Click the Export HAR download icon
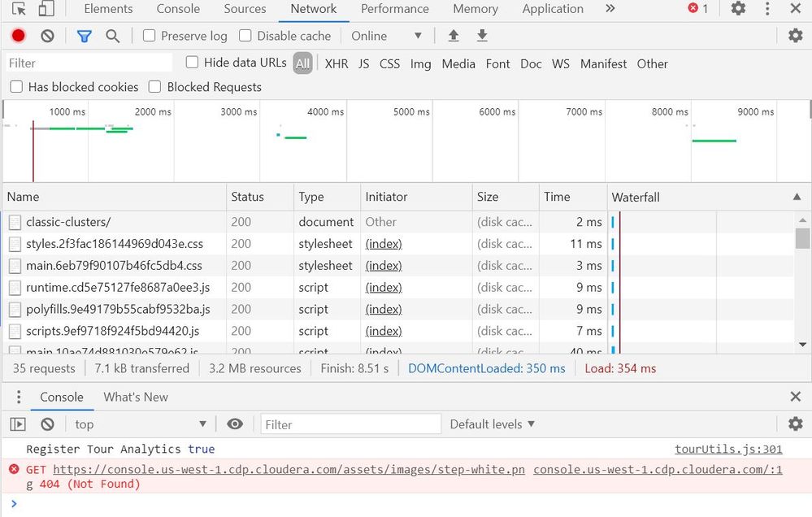This screenshot has width=812, height=517. (x=482, y=36)
